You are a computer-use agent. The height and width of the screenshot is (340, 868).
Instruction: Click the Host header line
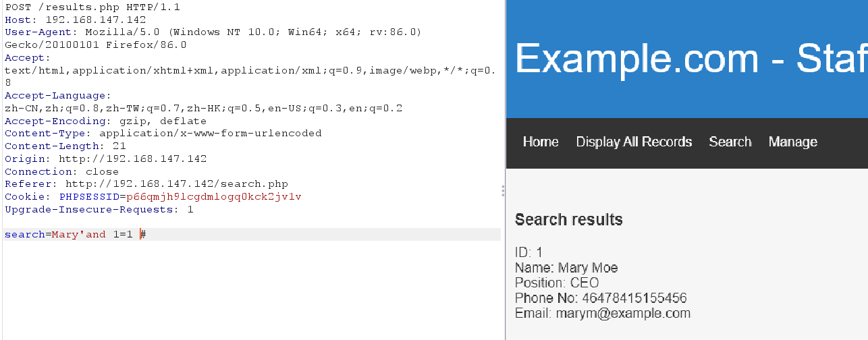[74, 20]
